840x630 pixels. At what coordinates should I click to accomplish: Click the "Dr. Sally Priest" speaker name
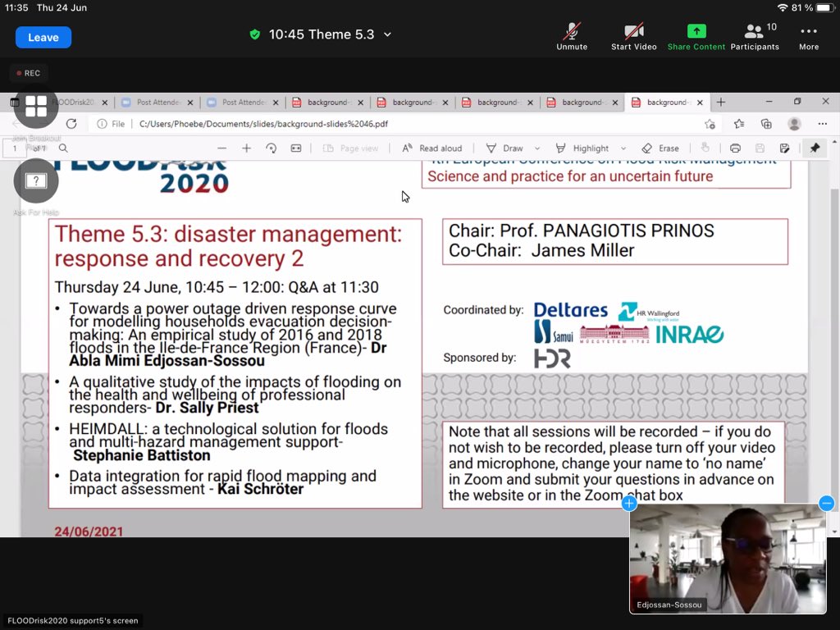[x=208, y=409]
